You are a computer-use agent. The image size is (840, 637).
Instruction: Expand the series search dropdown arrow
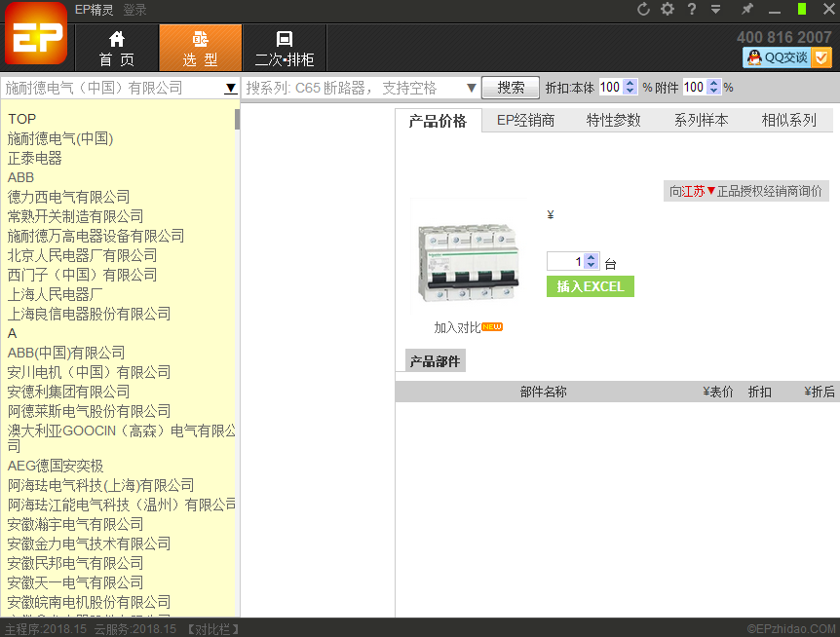(472, 88)
